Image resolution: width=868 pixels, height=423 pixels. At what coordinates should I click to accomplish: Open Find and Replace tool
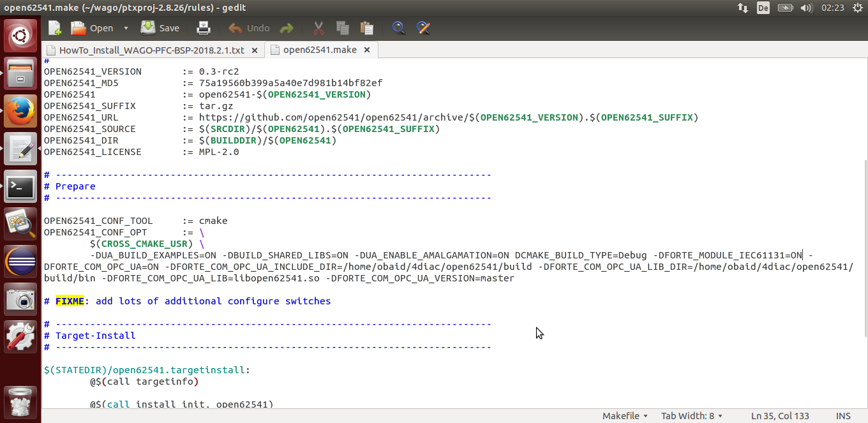(423, 28)
